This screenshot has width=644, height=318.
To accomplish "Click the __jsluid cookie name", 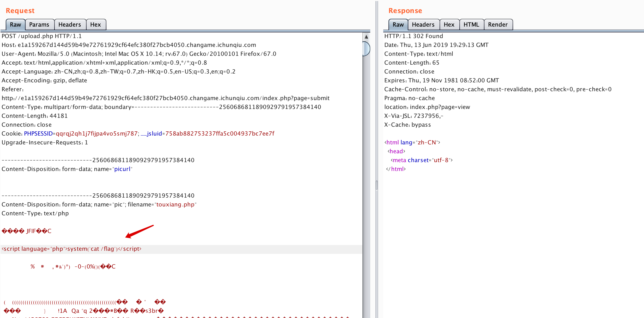I will 151,133.
